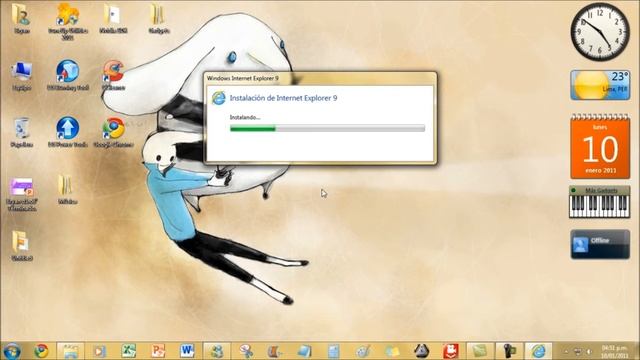Launch PowerPoint from the taskbar
The height and width of the screenshot is (360, 640).
click(x=158, y=351)
